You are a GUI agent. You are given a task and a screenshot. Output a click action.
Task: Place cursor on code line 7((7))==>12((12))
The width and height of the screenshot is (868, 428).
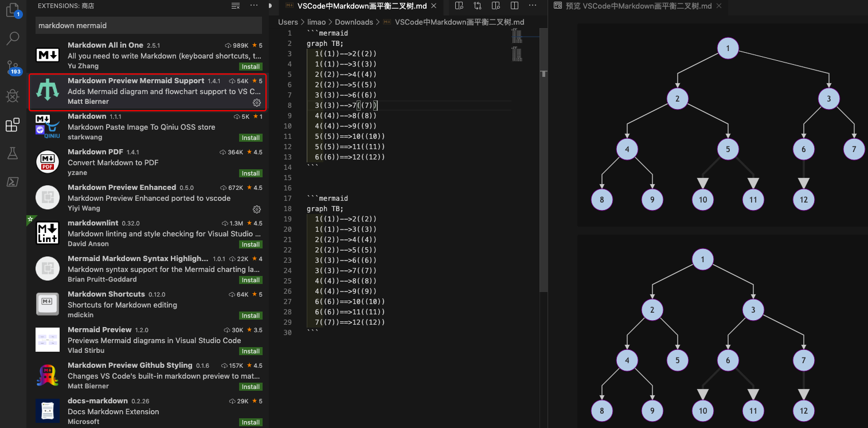coord(350,322)
